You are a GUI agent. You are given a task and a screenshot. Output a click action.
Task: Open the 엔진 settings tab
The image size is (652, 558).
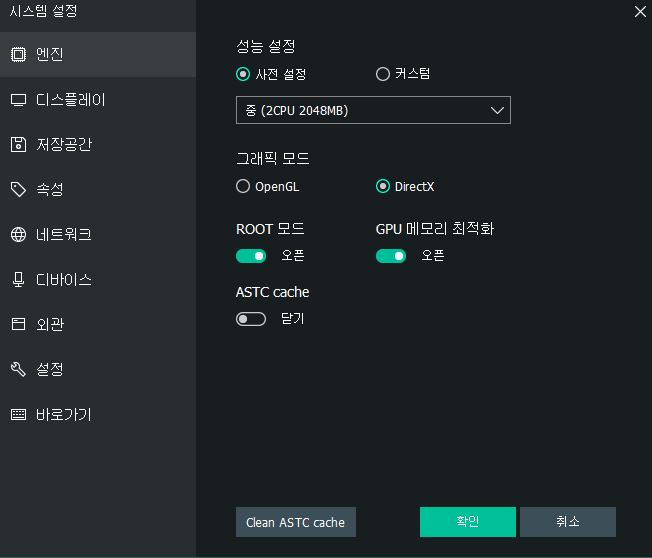click(x=98, y=54)
